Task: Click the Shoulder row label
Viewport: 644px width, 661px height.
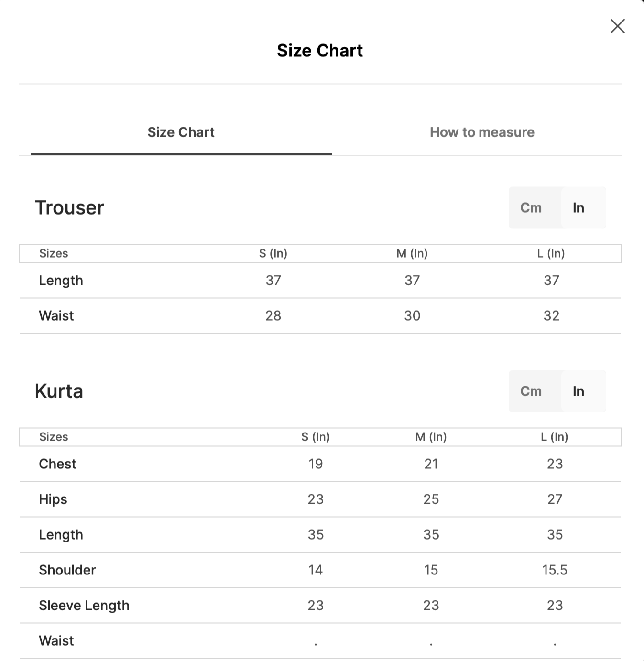Action: point(67,570)
